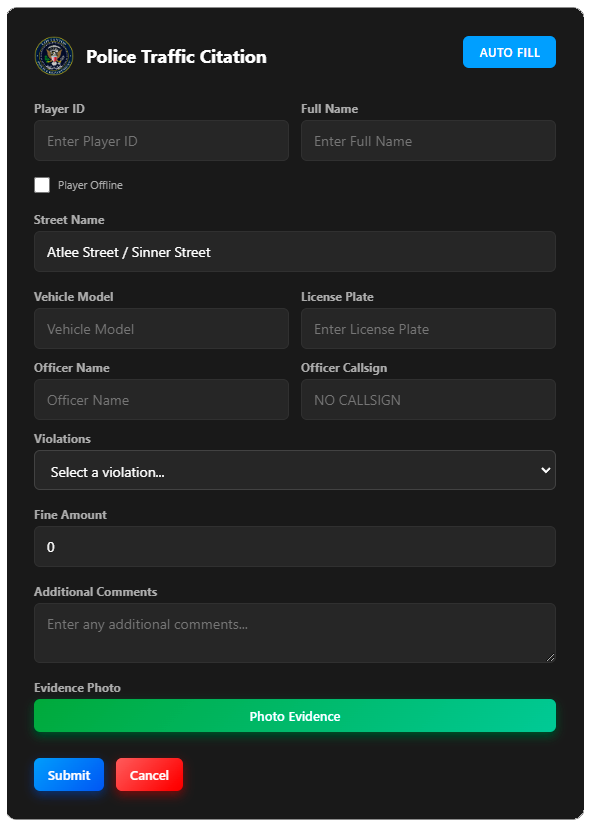Click the Police Traffic Citation title
This screenshot has height=827, width=593.
[176, 56]
